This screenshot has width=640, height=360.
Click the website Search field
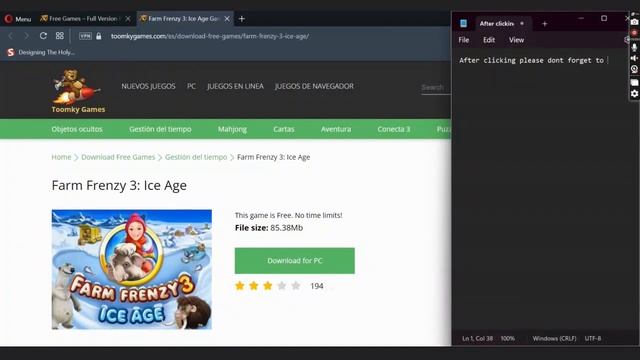coord(436,87)
